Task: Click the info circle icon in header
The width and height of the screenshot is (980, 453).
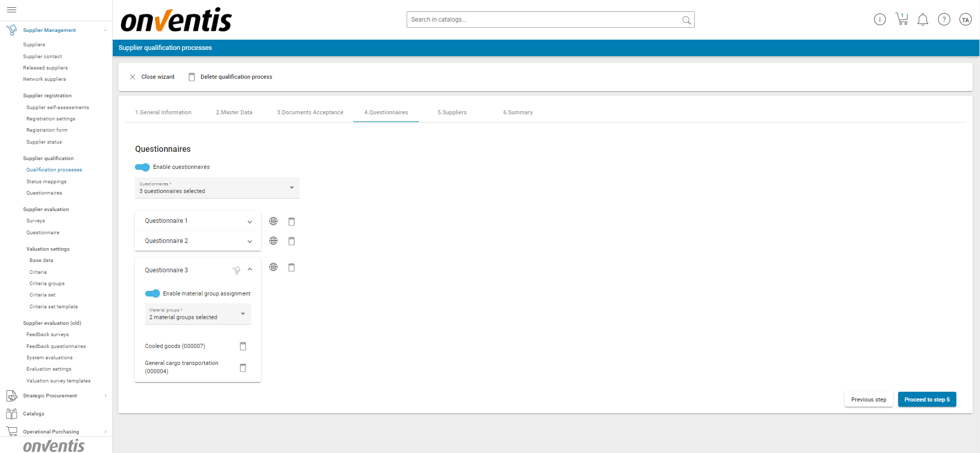Action: (x=880, y=20)
